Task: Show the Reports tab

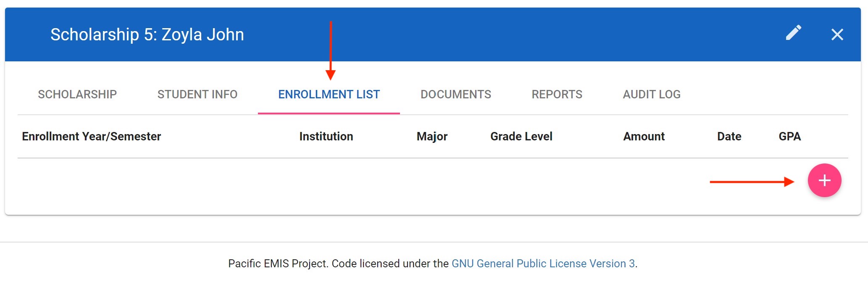Action: point(557,94)
